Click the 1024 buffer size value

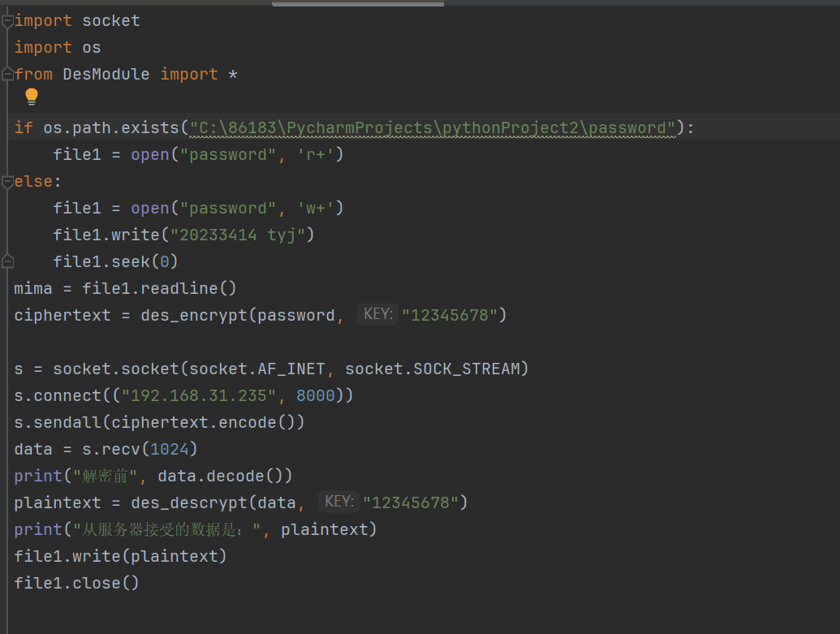tap(170, 449)
